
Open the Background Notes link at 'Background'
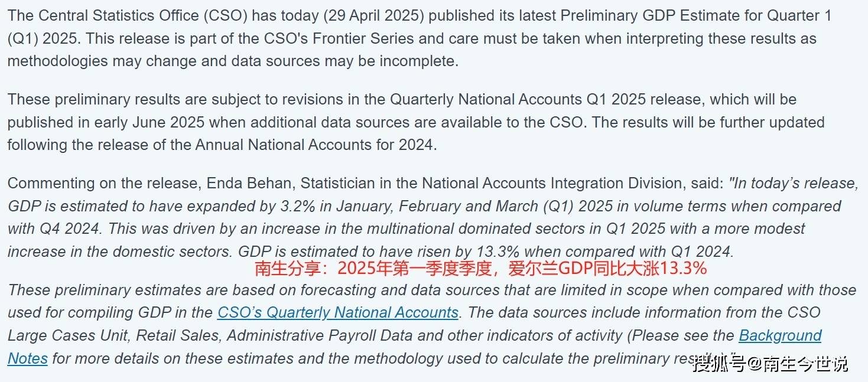point(780,335)
